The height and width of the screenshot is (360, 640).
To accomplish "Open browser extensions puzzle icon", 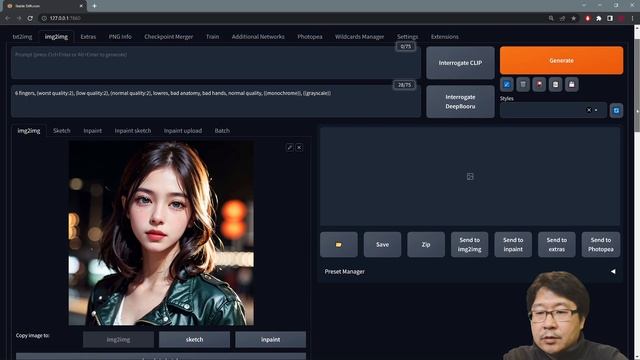I will (599, 18).
